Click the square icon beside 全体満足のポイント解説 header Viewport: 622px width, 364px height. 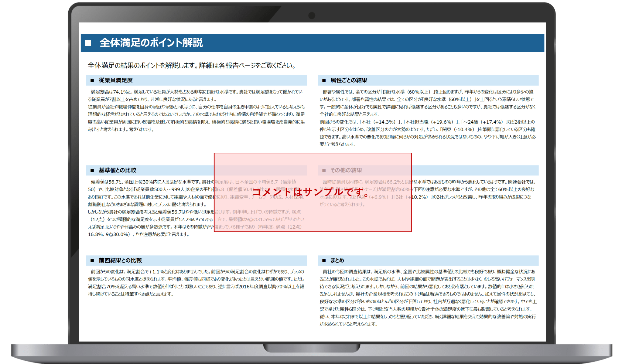tap(88, 43)
